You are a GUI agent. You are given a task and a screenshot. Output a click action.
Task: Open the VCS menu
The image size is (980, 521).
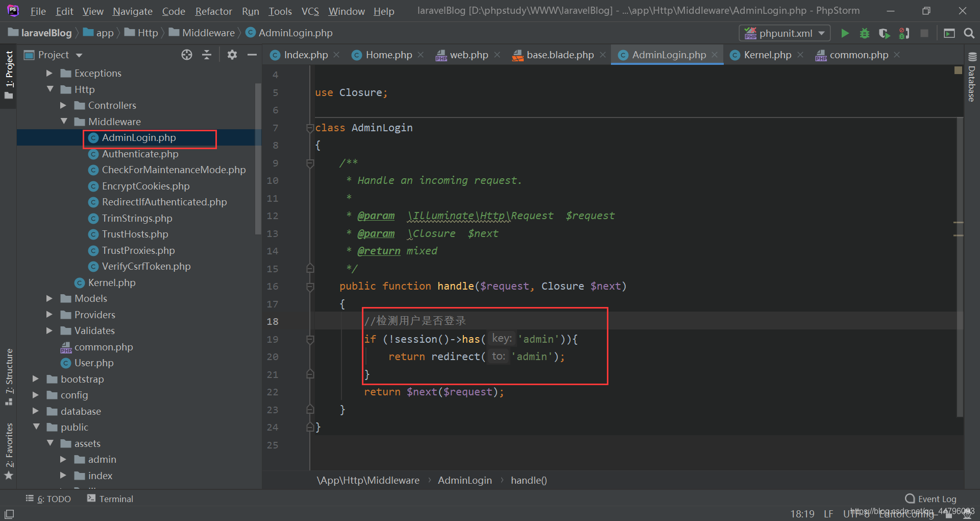click(x=310, y=11)
